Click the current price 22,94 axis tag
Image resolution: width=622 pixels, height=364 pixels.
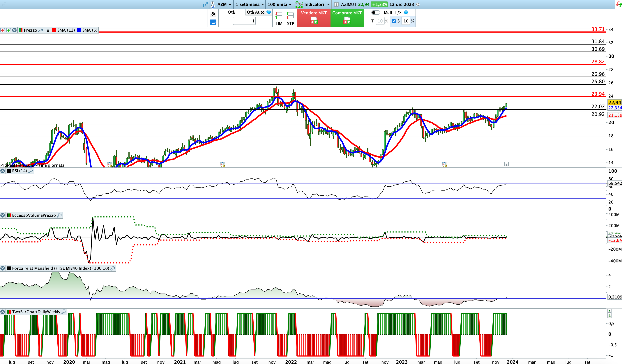(x=614, y=103)
